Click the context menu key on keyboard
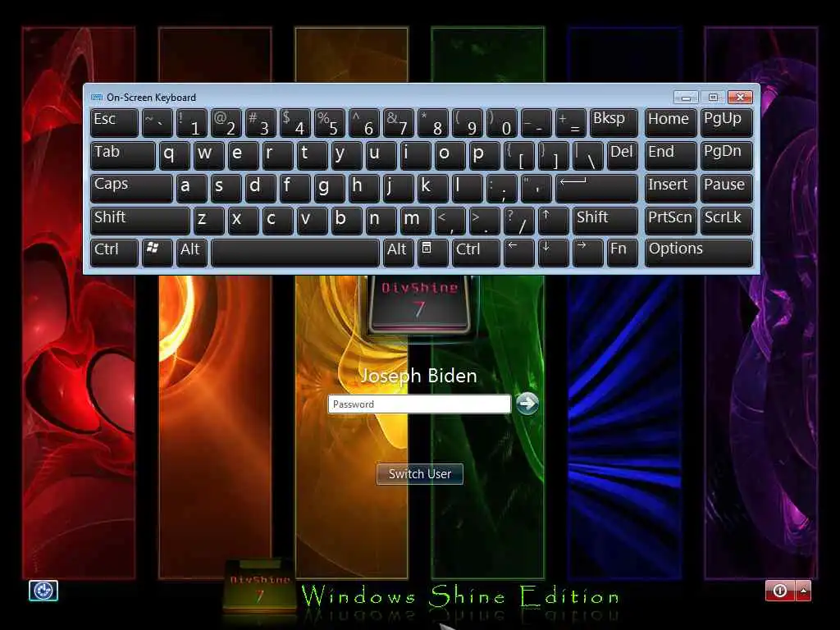840x630 pixels. pyautogui.click(x=432, y=253)
